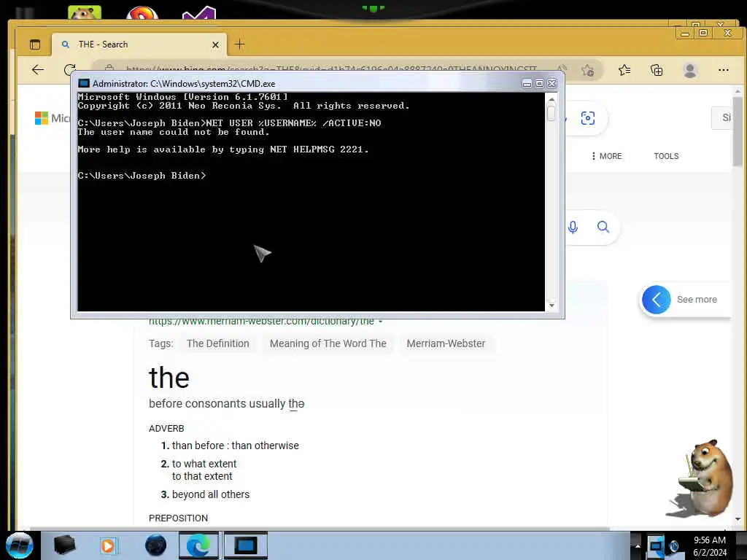The image size is (747, 560).
Task: Click the 'PREPOSITION' label
Action: tap(178, 518)
